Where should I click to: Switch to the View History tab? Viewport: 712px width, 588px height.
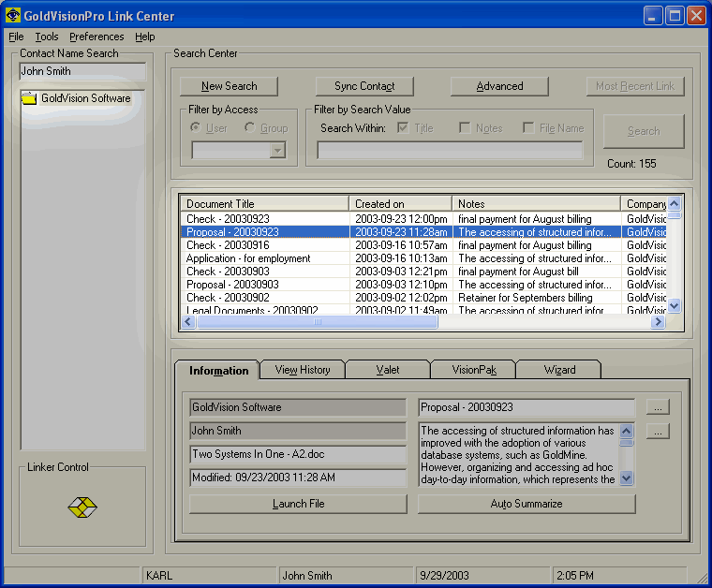click(x=303, y=370)
